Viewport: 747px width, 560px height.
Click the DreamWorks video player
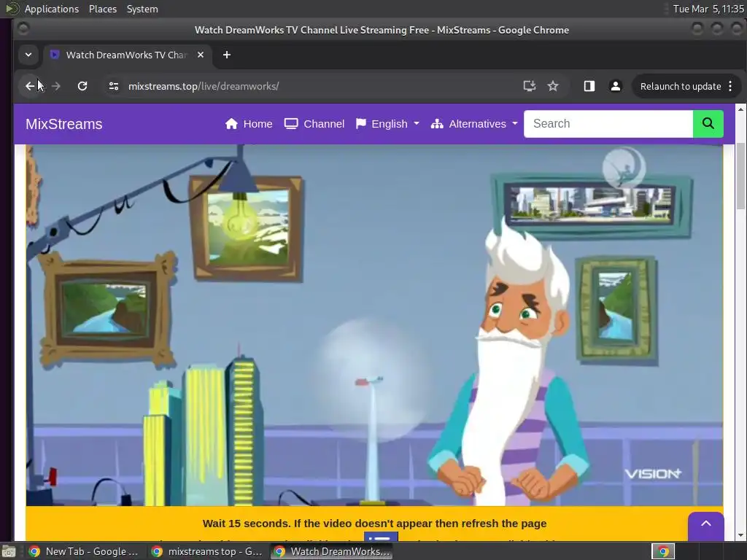click(374, 324)
